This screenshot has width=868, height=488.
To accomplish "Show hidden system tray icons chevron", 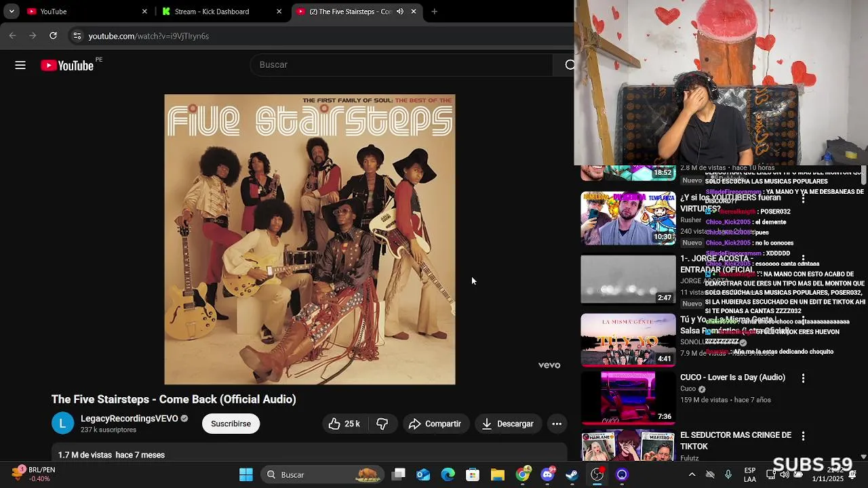I will 692,474.
